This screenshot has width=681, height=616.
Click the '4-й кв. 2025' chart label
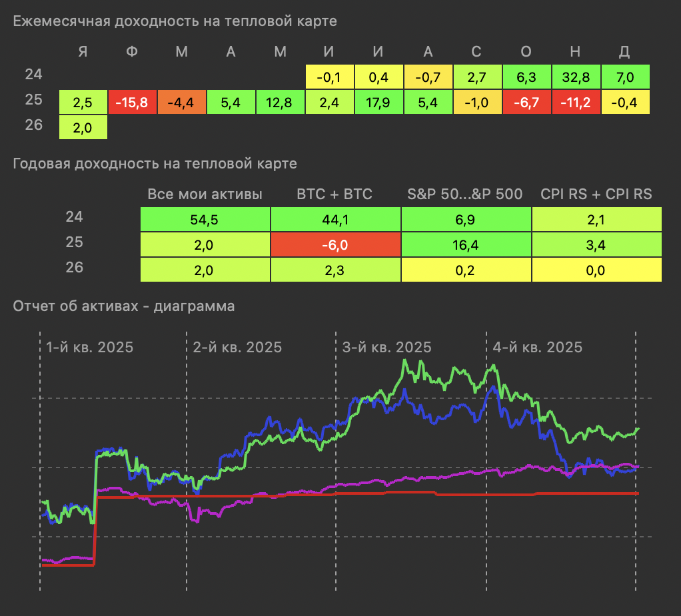(x=537, y=347)
